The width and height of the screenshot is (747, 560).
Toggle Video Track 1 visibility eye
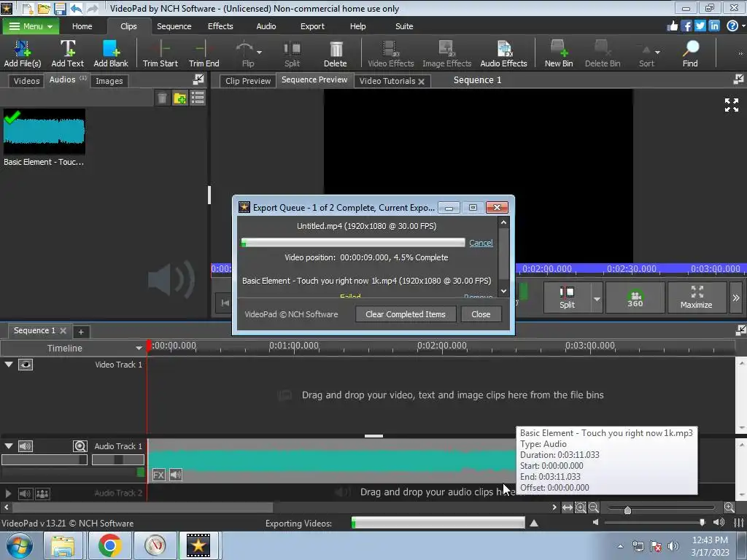coord(26,365)
